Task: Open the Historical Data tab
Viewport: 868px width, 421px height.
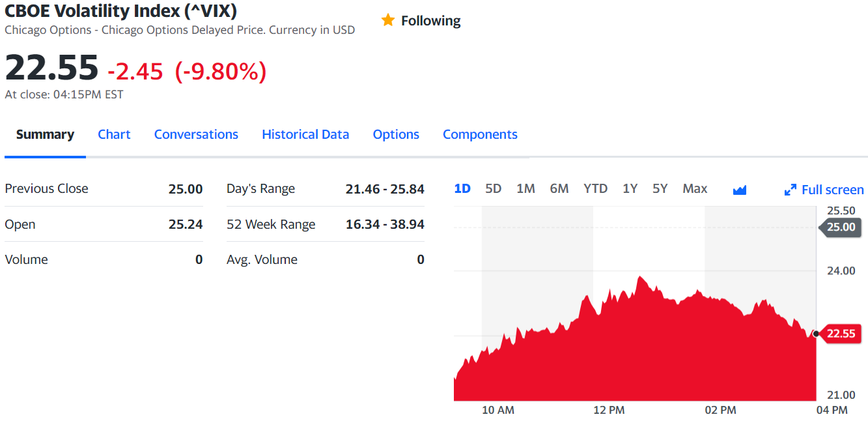Action: [x=305, y=134]
